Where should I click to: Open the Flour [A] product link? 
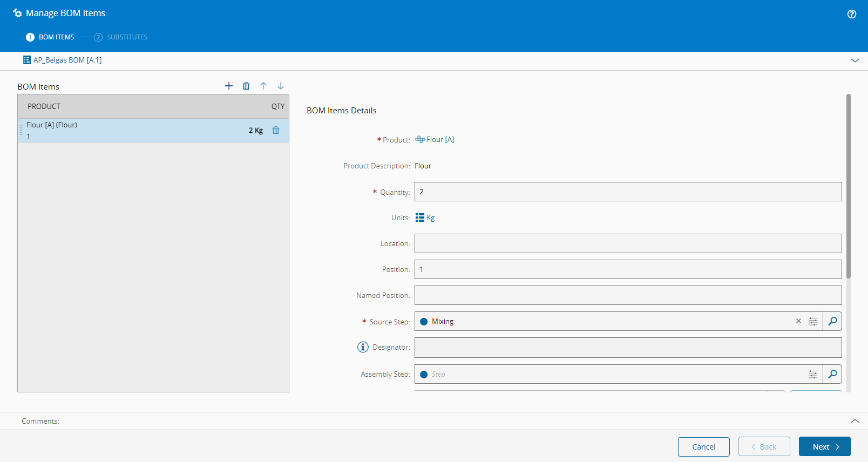click(x=439, y=139)
